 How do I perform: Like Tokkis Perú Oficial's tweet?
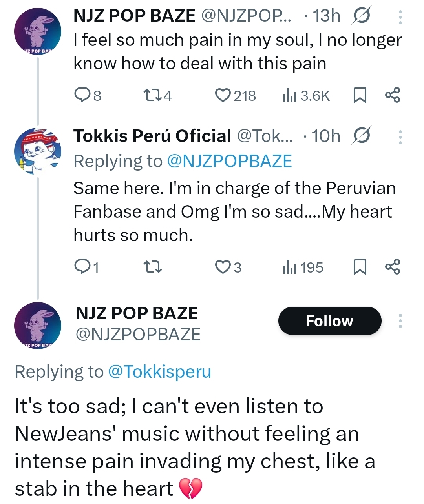tap(223, 267)
